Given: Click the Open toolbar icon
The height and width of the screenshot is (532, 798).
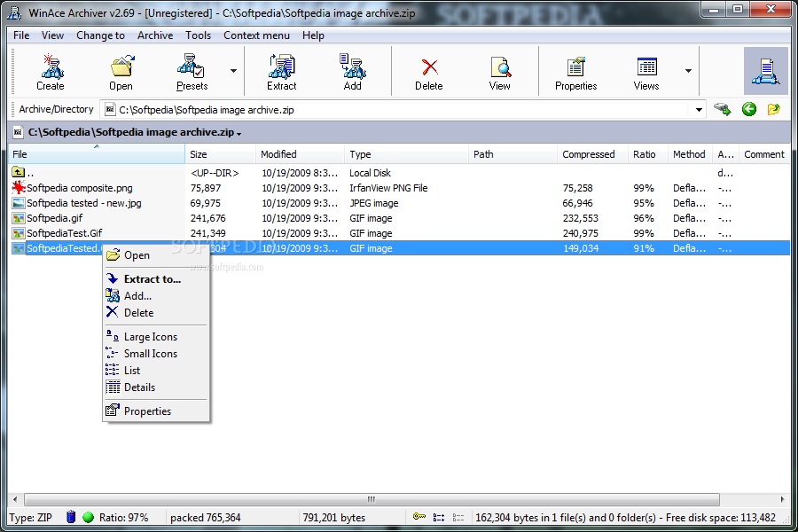Looking at the screenshot, I should point(121,71).
